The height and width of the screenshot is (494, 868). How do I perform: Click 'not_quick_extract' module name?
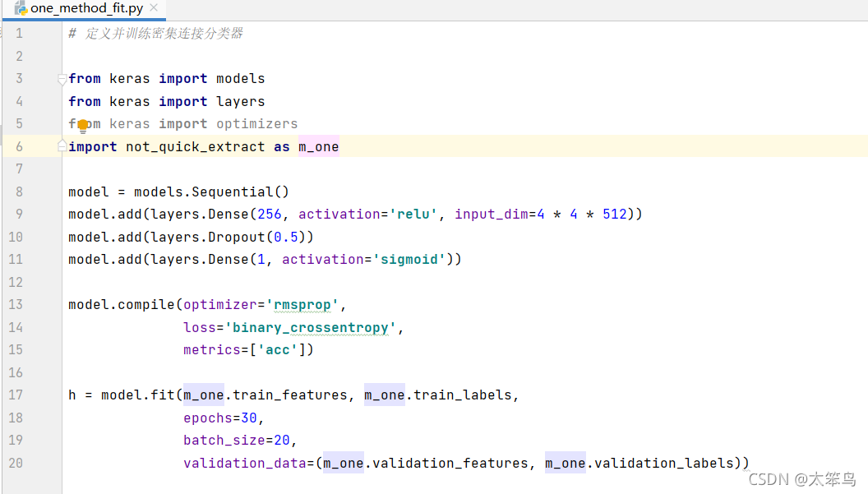point(196,147)
